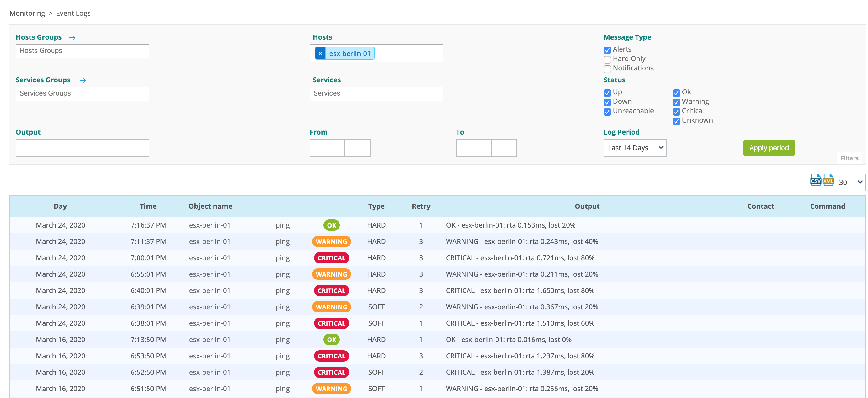Click the Filters label
This screenshot has height=398, width=868.
[849, 158]
